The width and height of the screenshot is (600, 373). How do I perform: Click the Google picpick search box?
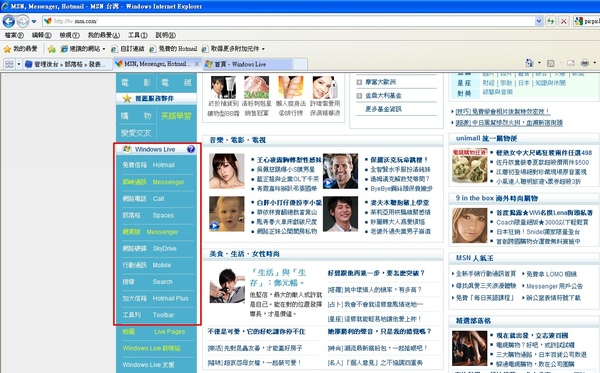(587, 21)
